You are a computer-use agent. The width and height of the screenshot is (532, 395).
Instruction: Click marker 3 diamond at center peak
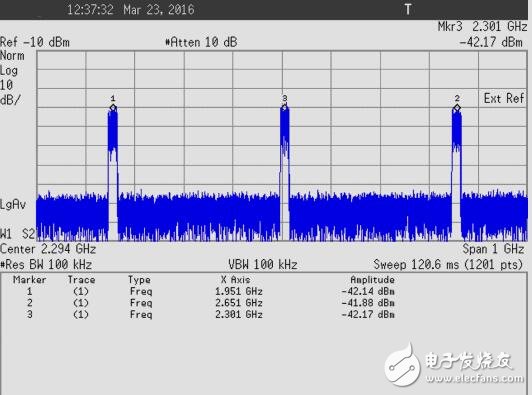click(x=285, y=108)
